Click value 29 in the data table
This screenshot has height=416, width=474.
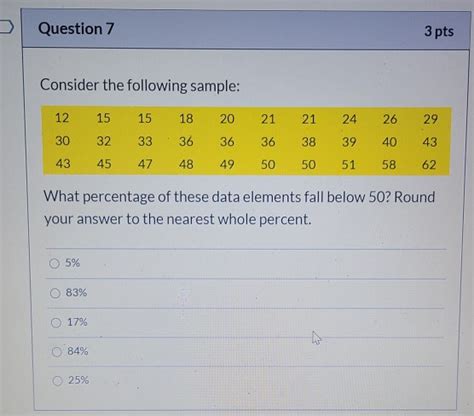[430, 119]
